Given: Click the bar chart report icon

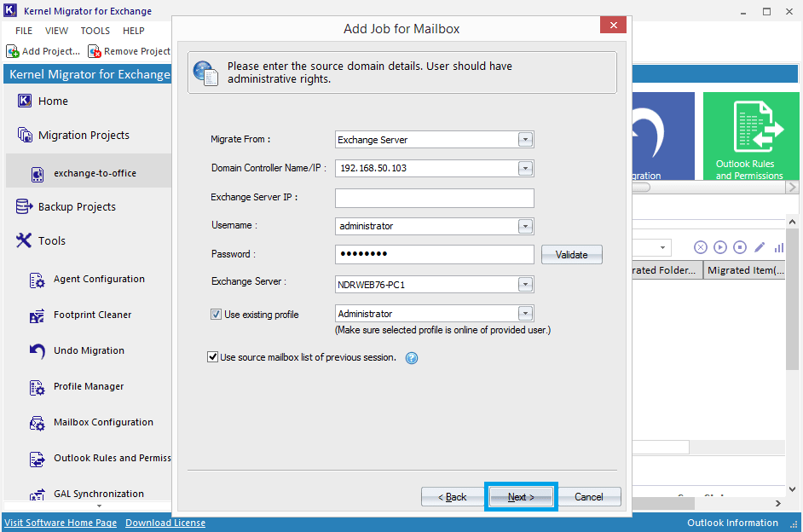Looking at the screenshot, I should point(779,247).
